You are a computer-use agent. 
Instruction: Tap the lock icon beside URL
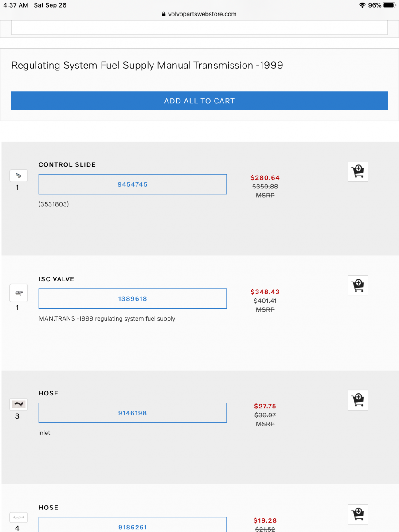click(164, 14)
